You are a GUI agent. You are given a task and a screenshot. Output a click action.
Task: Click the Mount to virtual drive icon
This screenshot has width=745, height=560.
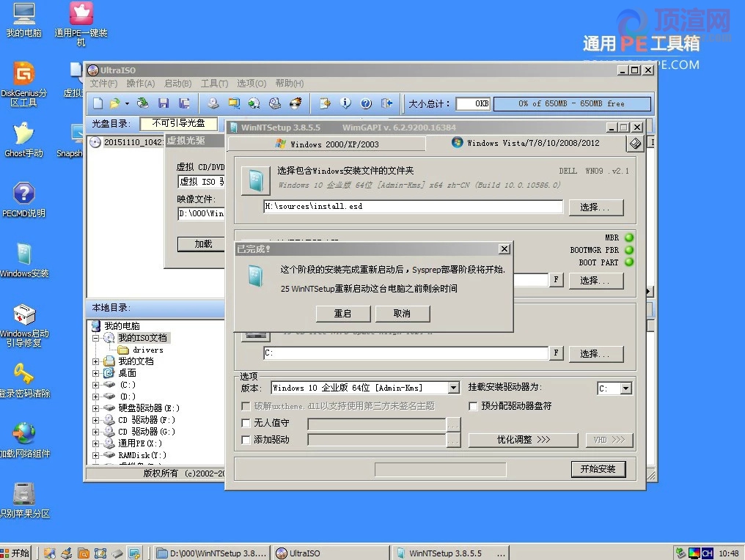pyautogui.click(x=275, y=103)
